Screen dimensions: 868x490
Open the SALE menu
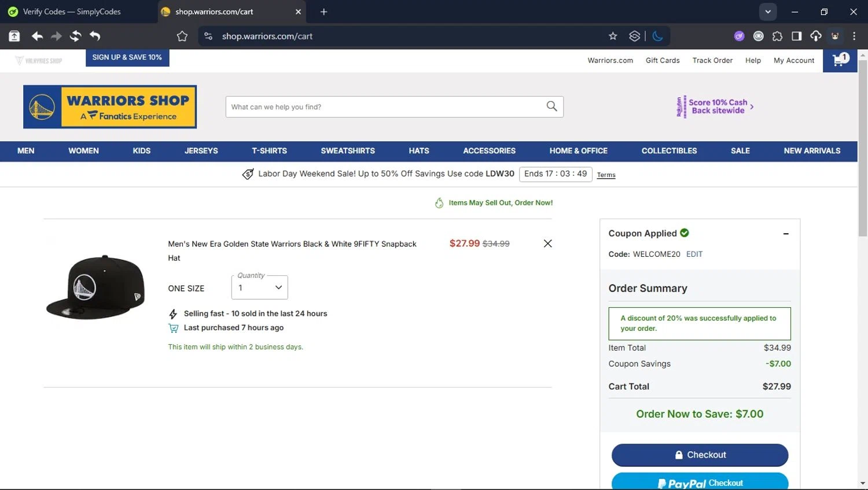tap(740, 151)
